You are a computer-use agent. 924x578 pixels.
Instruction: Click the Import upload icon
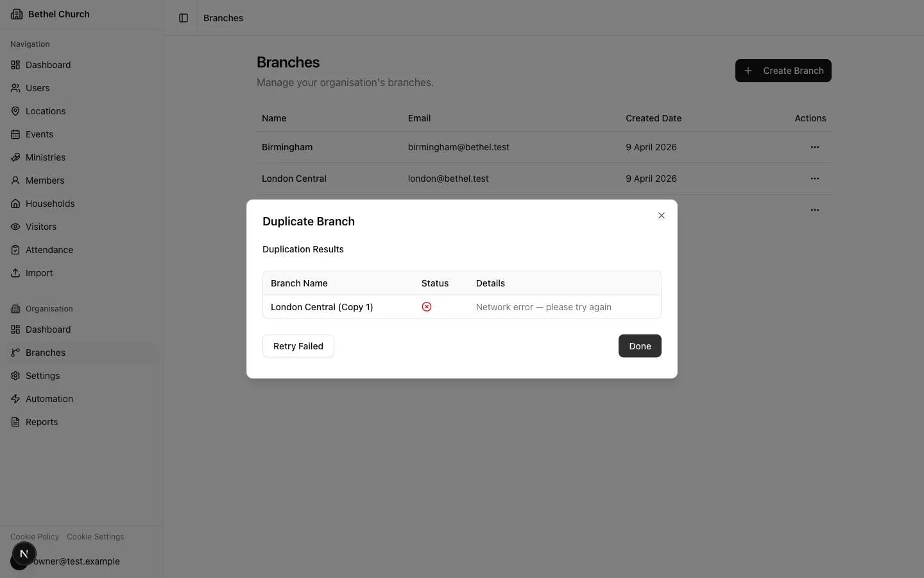[15, 273]
